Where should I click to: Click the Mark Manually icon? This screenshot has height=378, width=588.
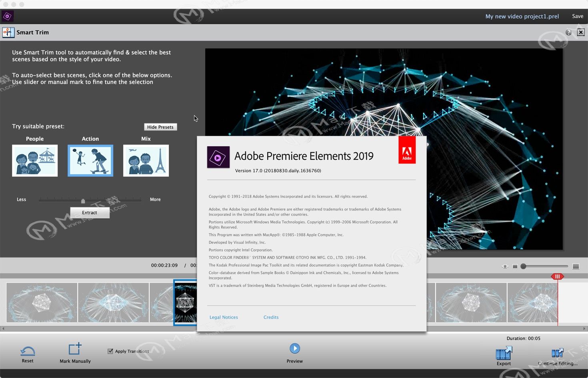click(75, 349)
